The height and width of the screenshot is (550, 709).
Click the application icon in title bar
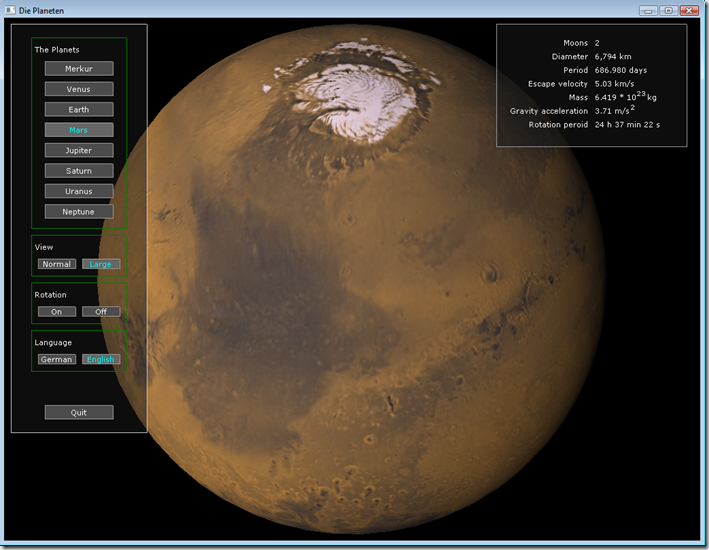coord(9,10)
